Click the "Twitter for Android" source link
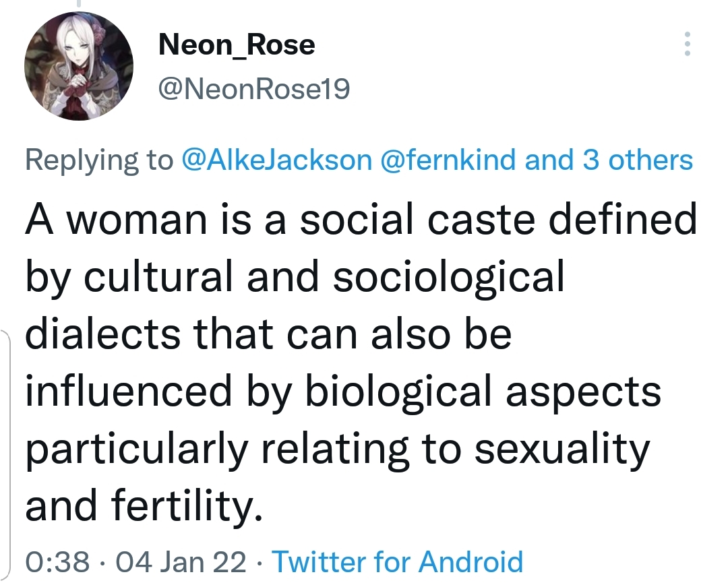The width and height of the screenshot is (728, 587). 397,561
